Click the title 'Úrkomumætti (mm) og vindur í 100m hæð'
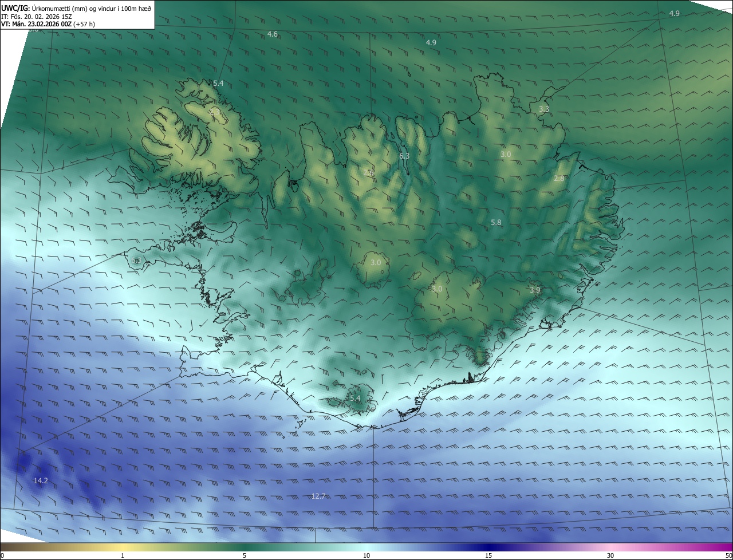The width and height of the screenshot is (733, 560). (92, 9)
